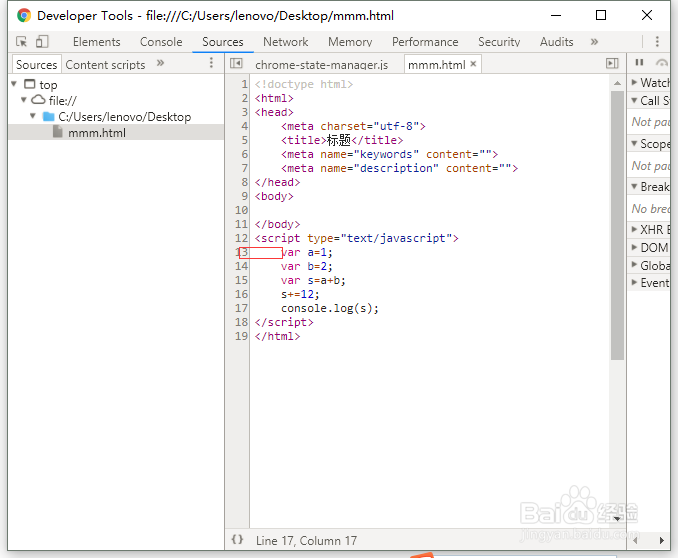
Task: Click the top frame icon in tree
Action: coord(29,83)
